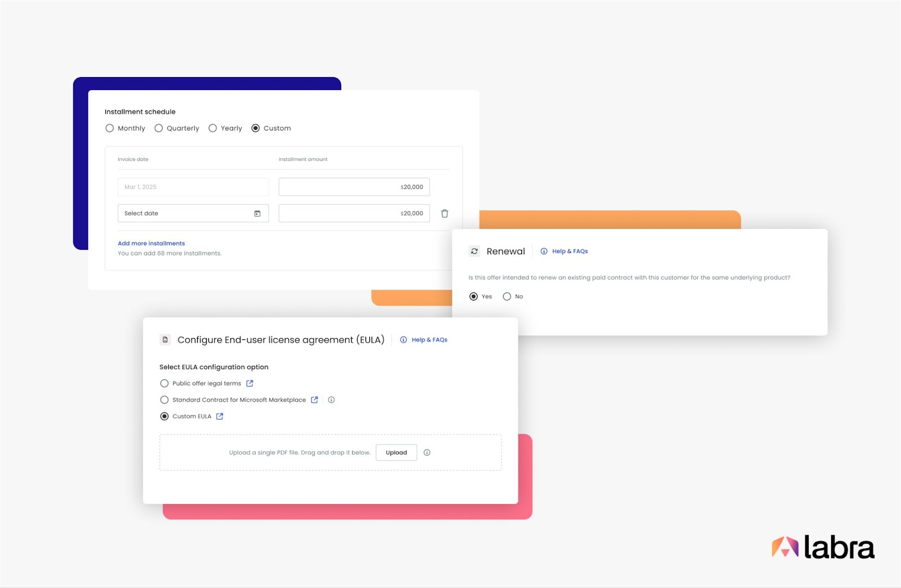Open the calendar picker icon in Select date
The image size is (901, 588).
pos(257,214)
